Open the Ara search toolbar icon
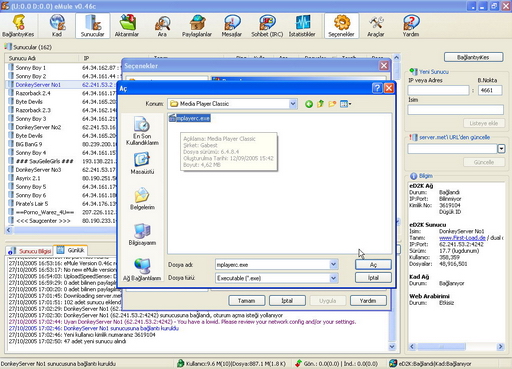Image resolution: width=512 pixels, height=369 pixels. click(162, 26)
